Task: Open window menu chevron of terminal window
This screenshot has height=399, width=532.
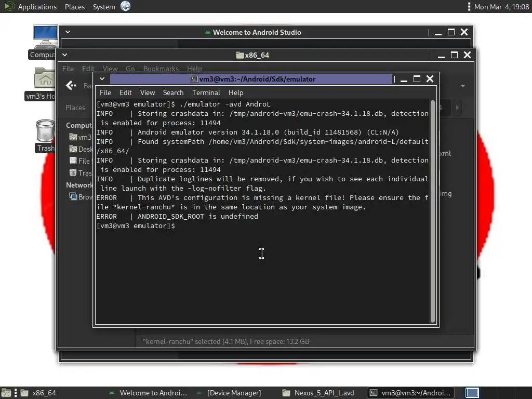Action: point(102,79)
